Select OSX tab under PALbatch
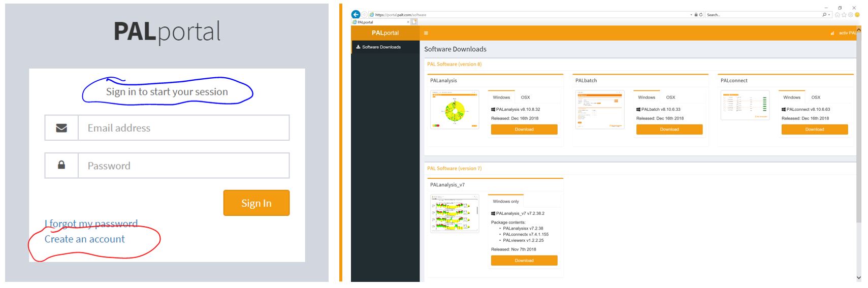This screenshot has width=868, height=288. 670,97
